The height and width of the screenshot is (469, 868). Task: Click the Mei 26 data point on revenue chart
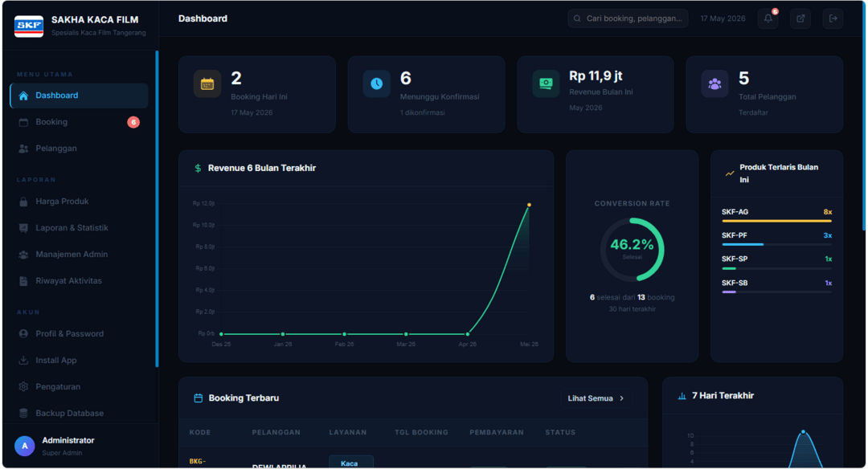click(x=529, y=206)
